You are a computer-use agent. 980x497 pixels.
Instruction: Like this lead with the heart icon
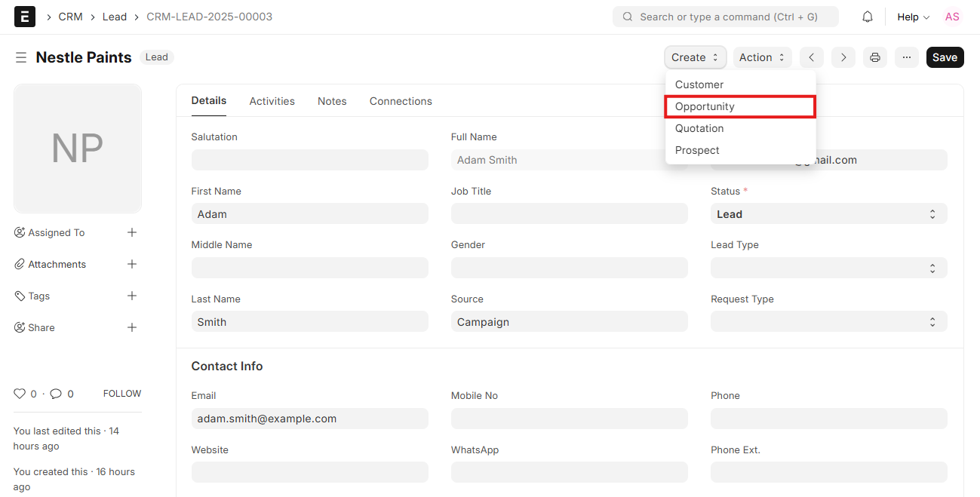pyautogui.click(x=20, y=394)
